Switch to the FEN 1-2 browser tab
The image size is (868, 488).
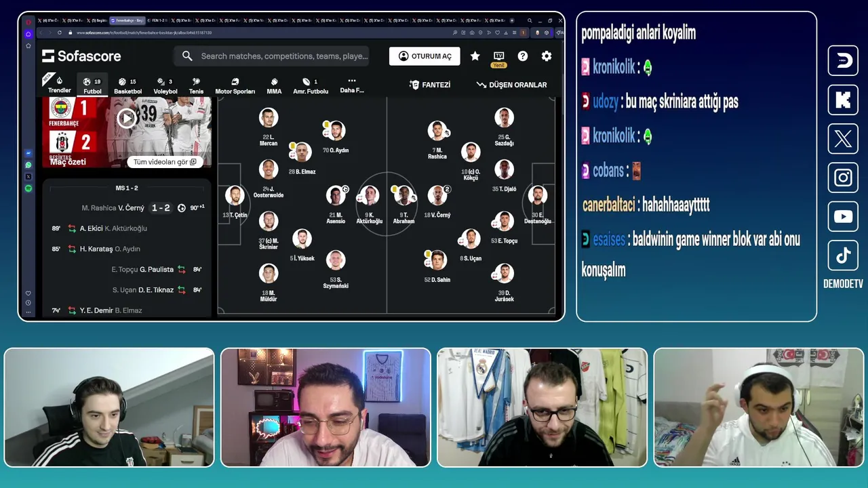tap(158, 20)
